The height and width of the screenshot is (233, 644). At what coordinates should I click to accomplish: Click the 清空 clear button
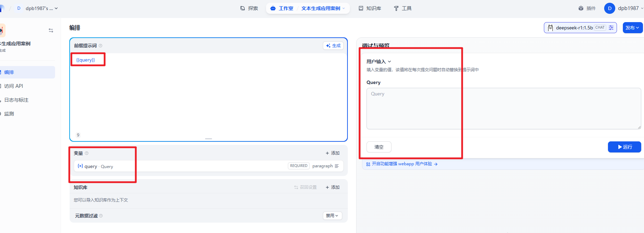[379, 147]
